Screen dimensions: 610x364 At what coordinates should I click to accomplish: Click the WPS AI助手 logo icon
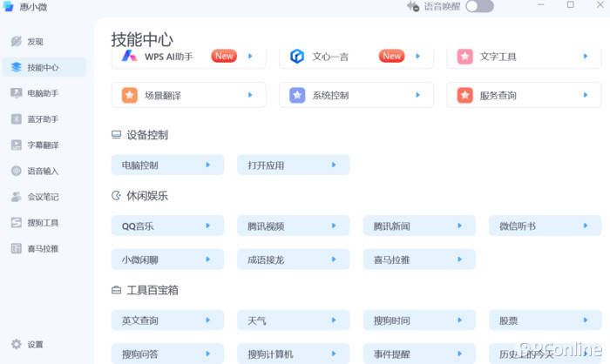coord(129,56)
